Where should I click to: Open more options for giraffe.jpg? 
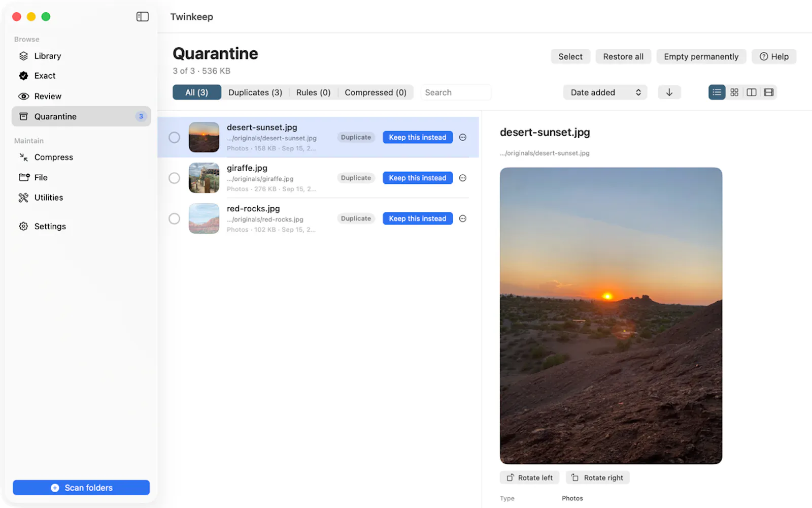click(463, 178)
